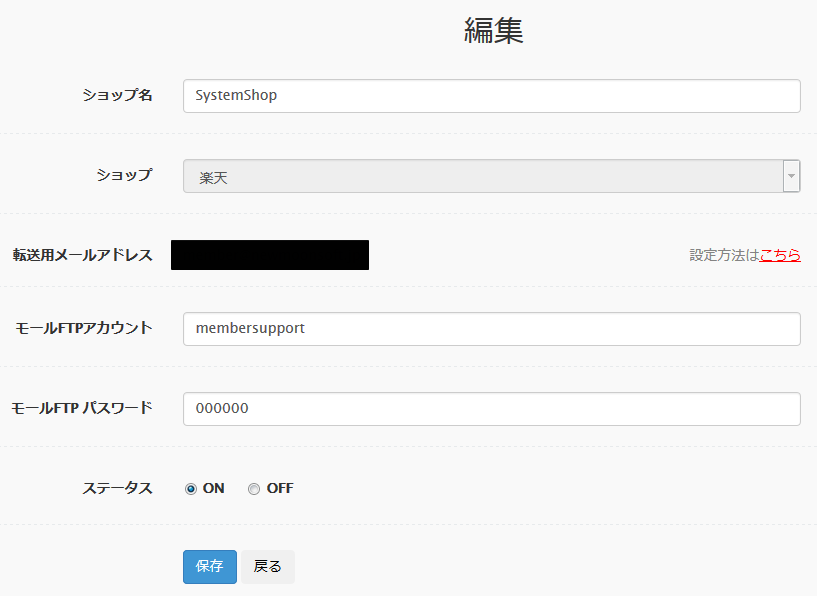
Task: Click the モールFTPアカウント field with membersupport
Action: pos(491,329)
